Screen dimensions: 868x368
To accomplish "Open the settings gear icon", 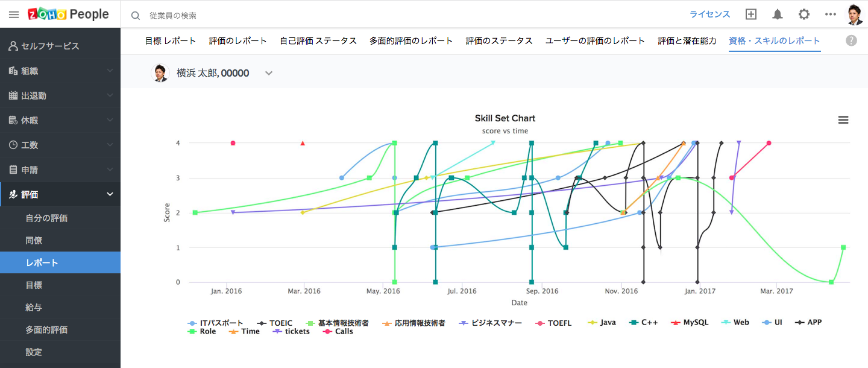I will (x=804, y=14).
